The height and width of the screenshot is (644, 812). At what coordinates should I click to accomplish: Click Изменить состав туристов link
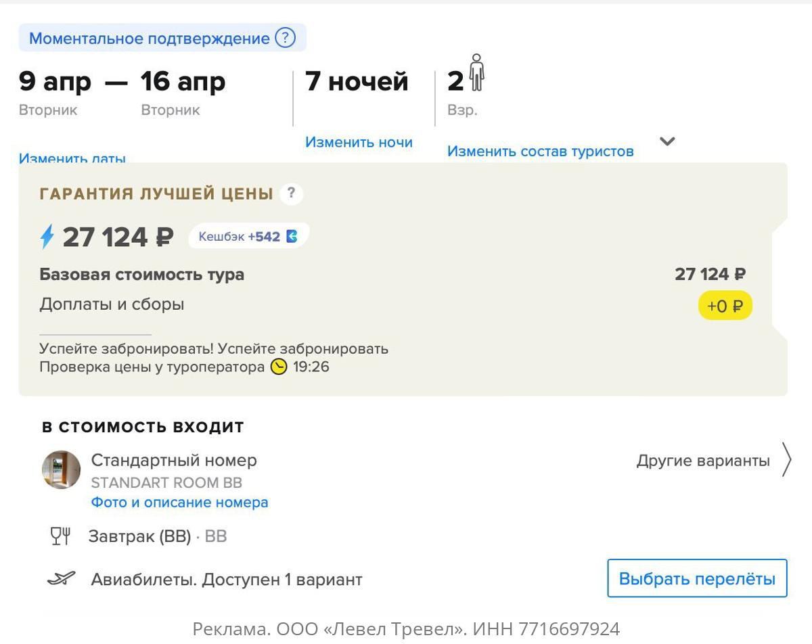540,152
